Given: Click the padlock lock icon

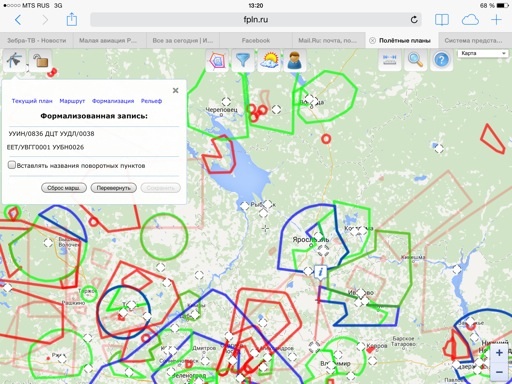Looking at the screenshot, I should (x=41, y=60).
